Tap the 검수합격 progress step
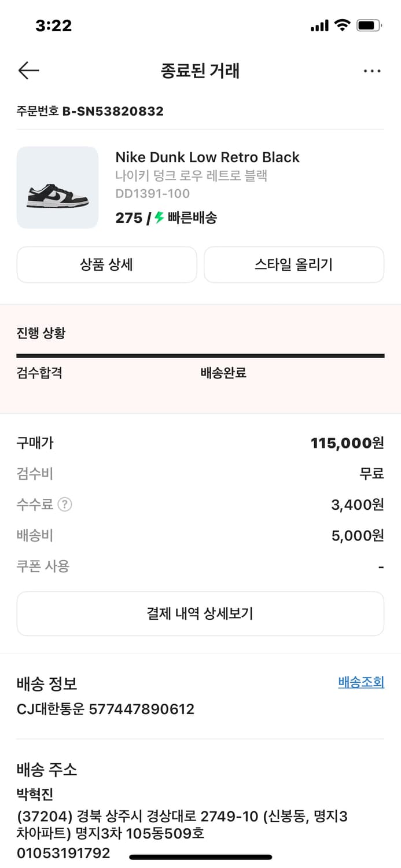401x868 pixels. tap(39, 373)
